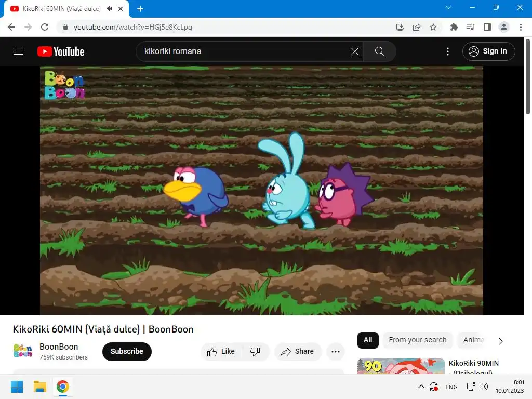Click the Chrome taskbar icon
The height and width of the screenshot is (399, 532).
[x=63, y=387]
